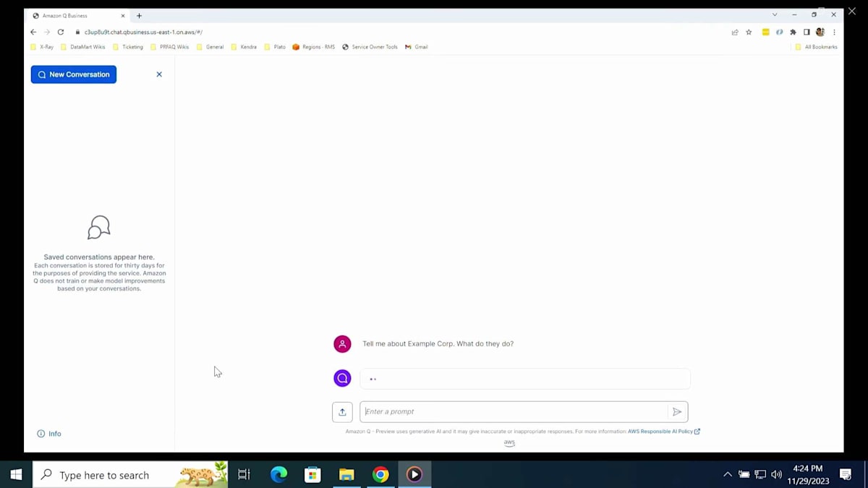868x488 pixels.
Task: Launch Microsoft Edge from the taskbar
Action: tap(278, 475)
